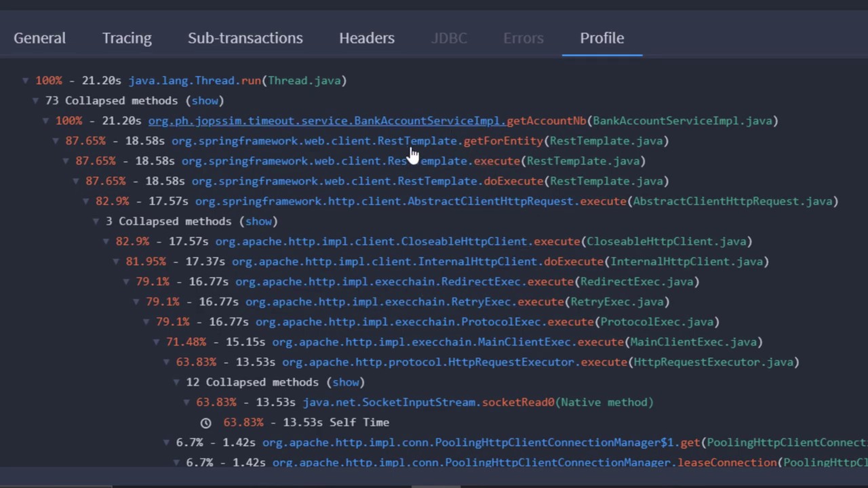Select the RestTemplate.getForEntity method text
The width and height of the screenshot is (868, 488).
[357, 141]
